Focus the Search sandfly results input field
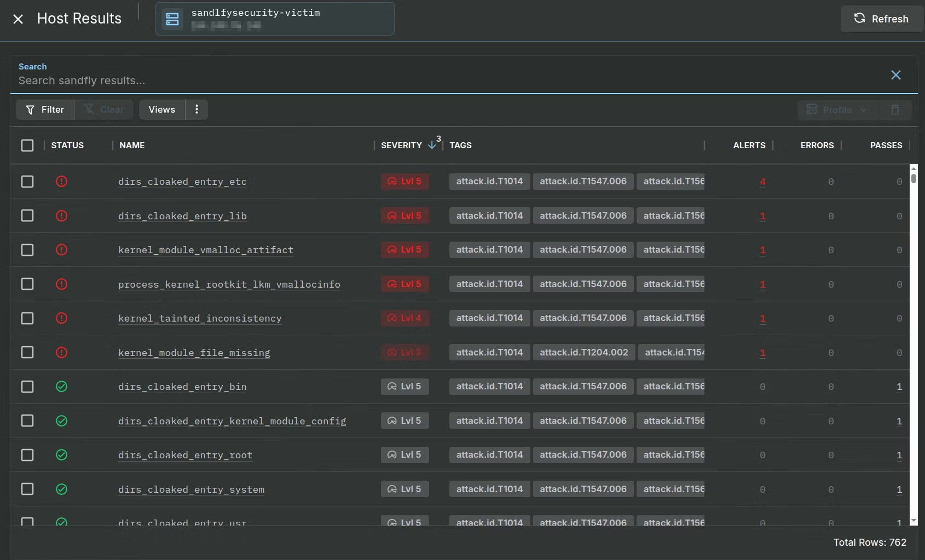Image resolution: width=925 pixels, height=560 pixels. pyautogui.click(x=449, y=80)
